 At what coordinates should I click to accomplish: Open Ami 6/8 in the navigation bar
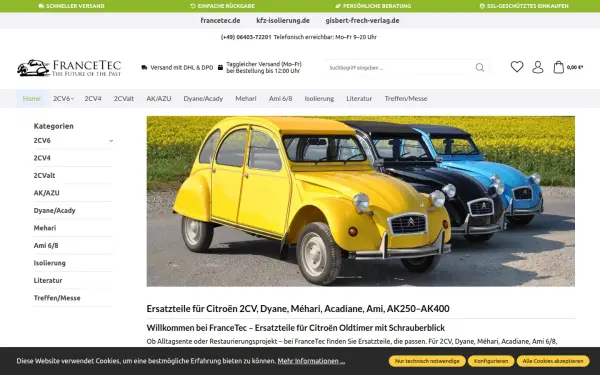[x=280, y=98]
